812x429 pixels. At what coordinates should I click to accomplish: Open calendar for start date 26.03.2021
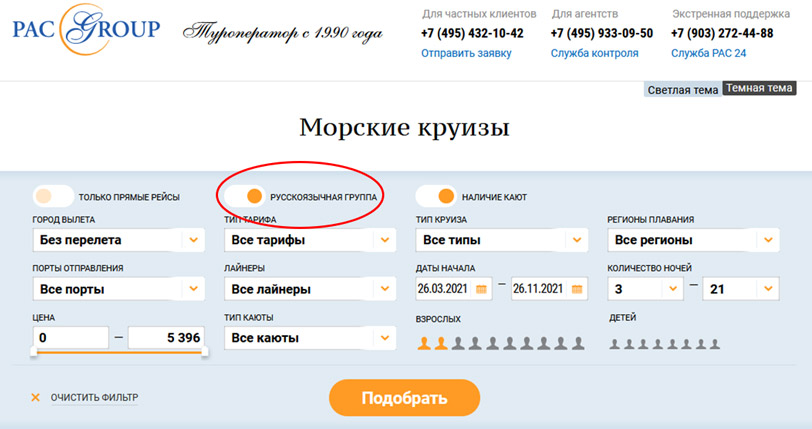tap(482, 290)
